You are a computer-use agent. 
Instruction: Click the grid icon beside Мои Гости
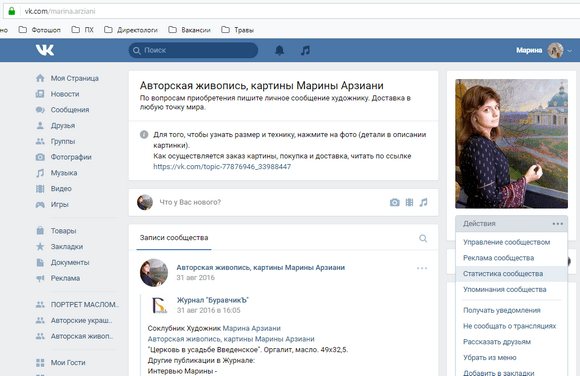40,363
